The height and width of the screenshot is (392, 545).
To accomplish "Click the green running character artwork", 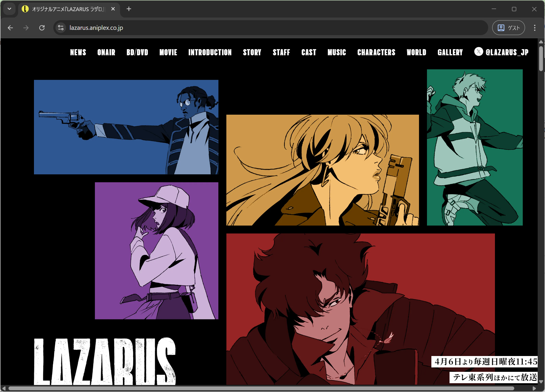I will (x=475, y=147).
